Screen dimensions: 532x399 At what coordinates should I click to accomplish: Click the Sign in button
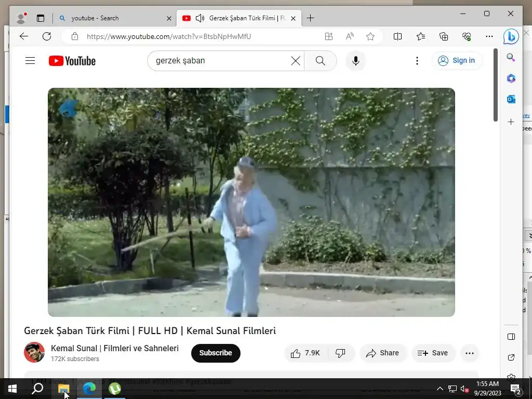click(x=457, y=61)
